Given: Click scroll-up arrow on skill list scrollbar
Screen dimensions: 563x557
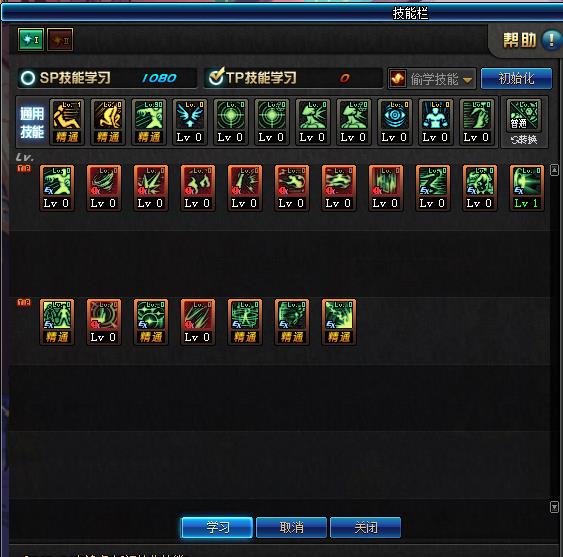Looking at the screenshot, I should [554, 170].
